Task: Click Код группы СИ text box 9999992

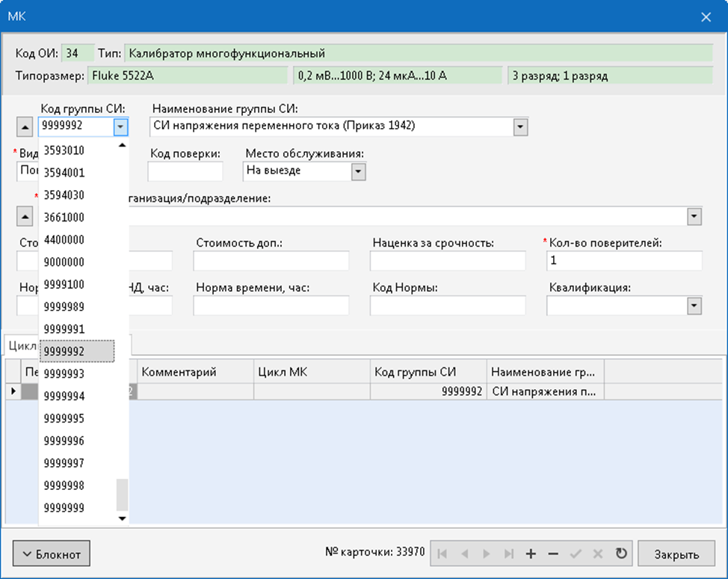Action: (x=76, y=127)
